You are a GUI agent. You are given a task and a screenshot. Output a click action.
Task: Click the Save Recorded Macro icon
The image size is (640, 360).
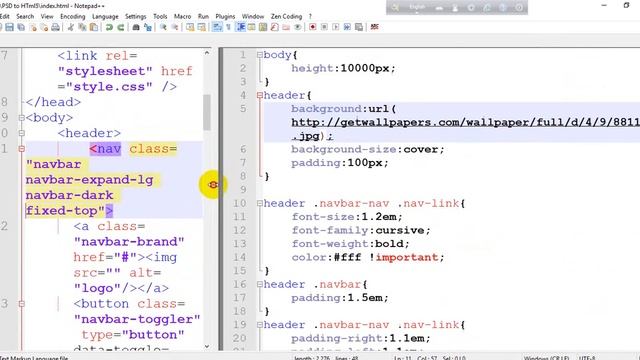coord(359,27)
